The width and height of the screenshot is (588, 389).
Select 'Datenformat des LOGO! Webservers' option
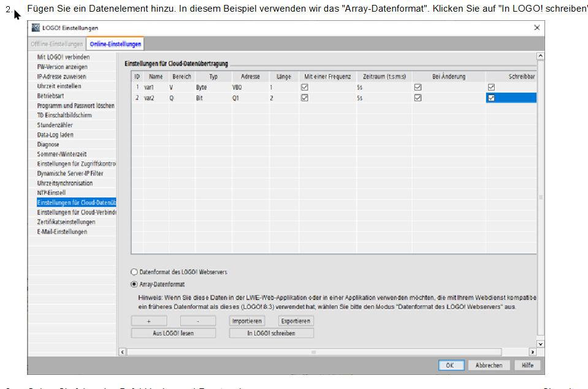[x=134, y=272]
